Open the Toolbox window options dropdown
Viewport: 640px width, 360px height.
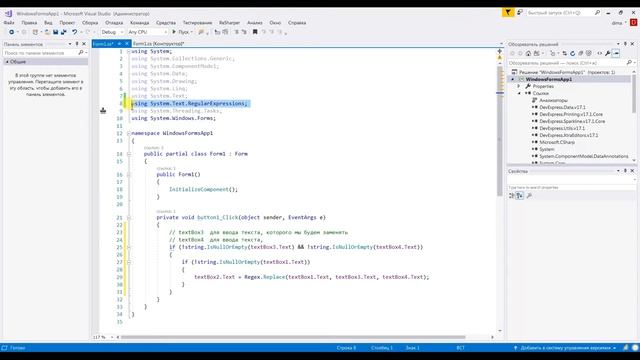[70, 44]
